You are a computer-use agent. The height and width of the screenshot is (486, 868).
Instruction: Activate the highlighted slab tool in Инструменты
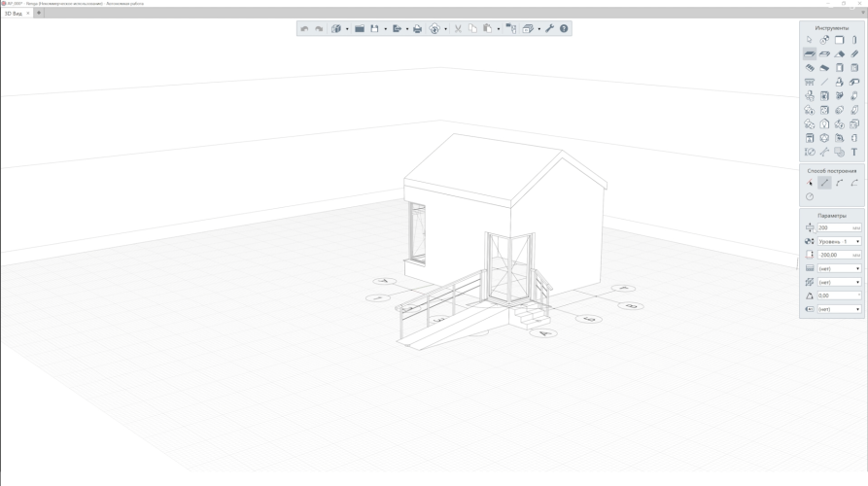tap(810, 54)
